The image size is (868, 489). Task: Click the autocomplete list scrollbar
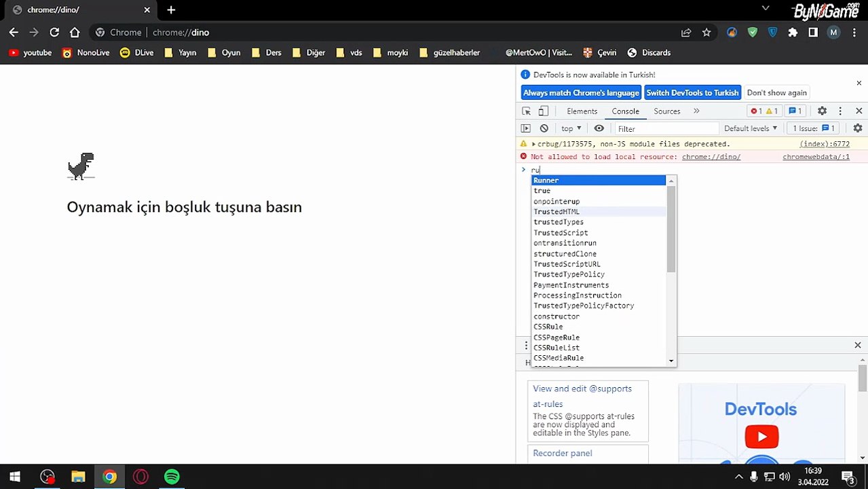[671, 229]
